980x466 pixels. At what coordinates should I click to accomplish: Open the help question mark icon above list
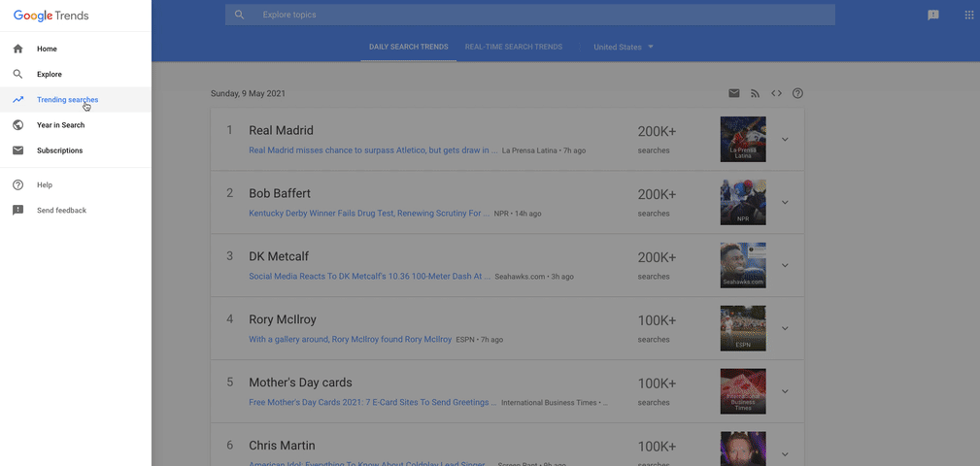(797, 93)
